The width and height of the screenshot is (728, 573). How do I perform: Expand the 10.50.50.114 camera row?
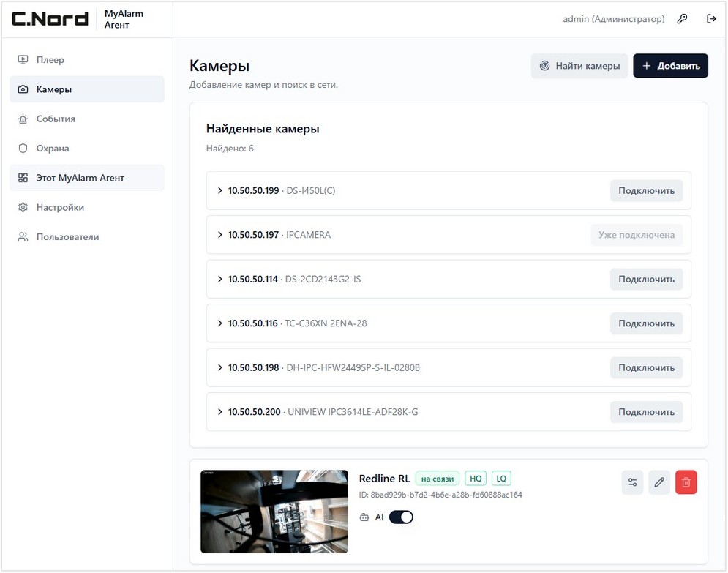point(220,279)
